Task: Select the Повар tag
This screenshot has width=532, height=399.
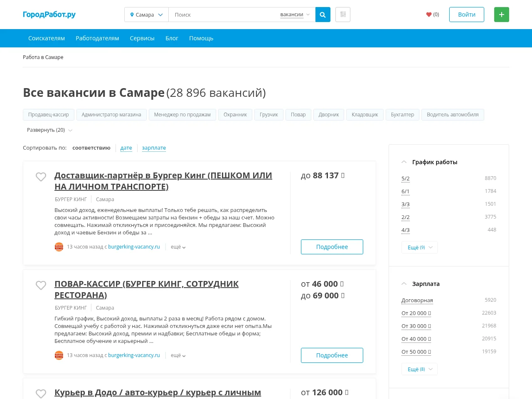Action: coord(298,115)
